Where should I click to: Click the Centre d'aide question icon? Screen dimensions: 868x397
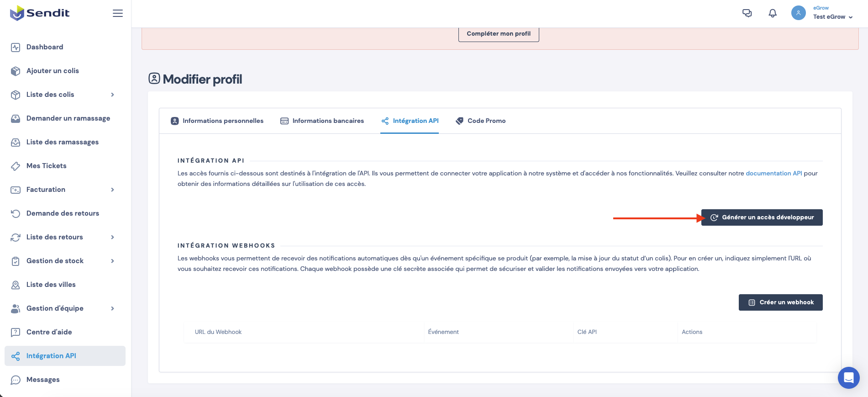click(x=16, y=332)
